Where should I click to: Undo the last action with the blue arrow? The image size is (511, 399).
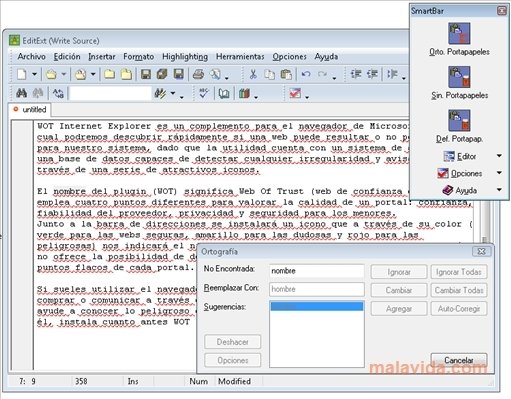[x=306, y=74]
